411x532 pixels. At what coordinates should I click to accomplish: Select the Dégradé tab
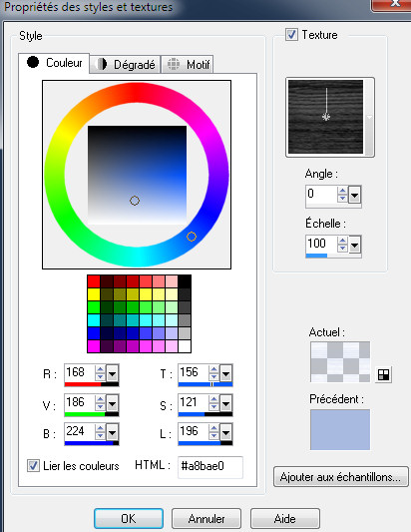(125, 64)
